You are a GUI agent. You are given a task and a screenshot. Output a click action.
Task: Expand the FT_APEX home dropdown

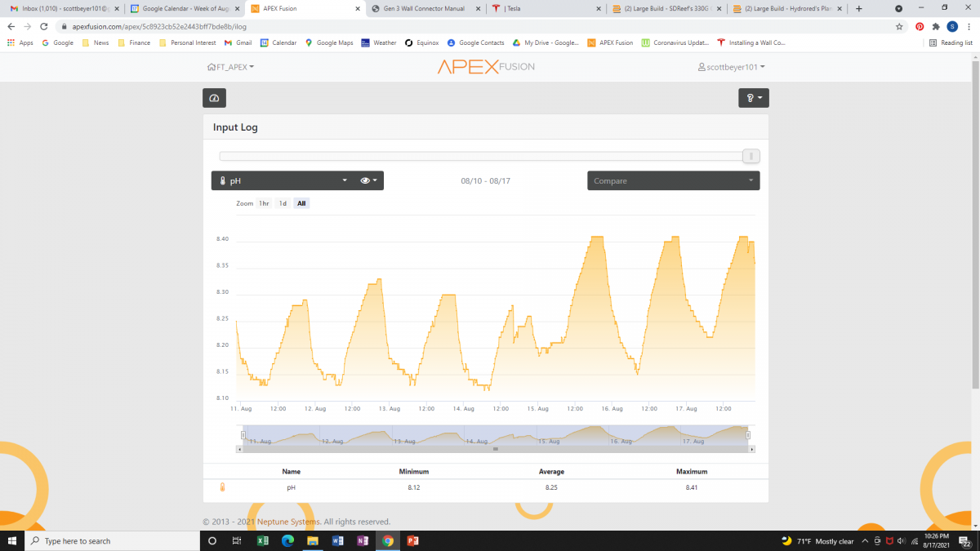[230, 67]
